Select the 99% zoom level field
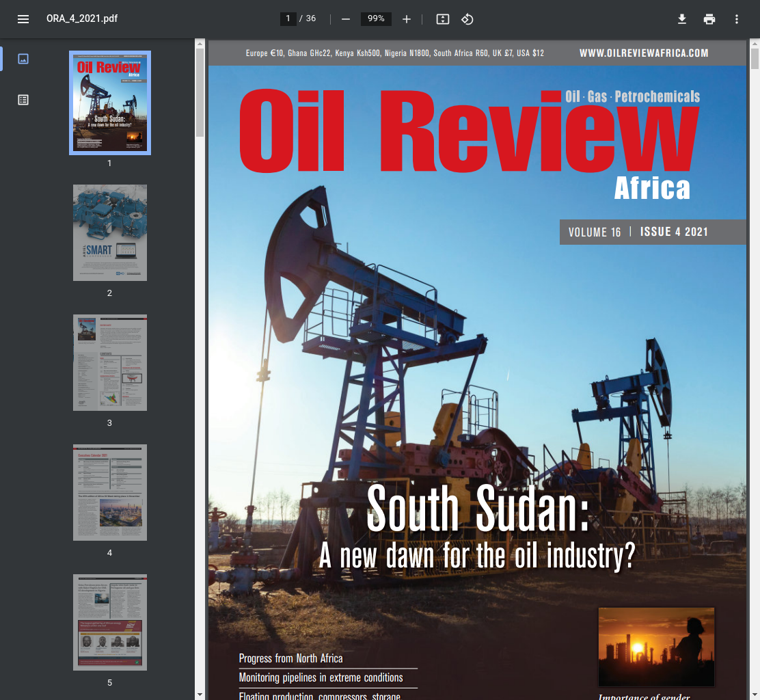Viewport: 760px width, 700px height. pos(376,18)
